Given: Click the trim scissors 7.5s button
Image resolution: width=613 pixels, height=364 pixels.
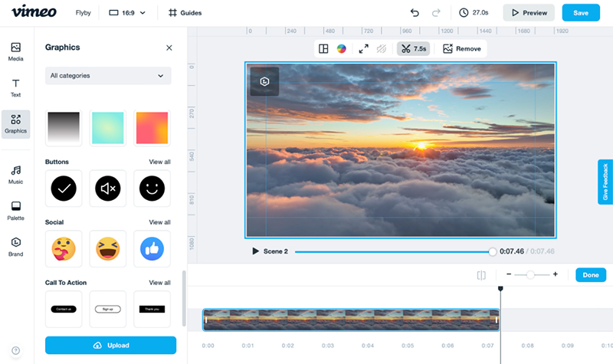Looking at the screenshot, I should pos(413,49).
